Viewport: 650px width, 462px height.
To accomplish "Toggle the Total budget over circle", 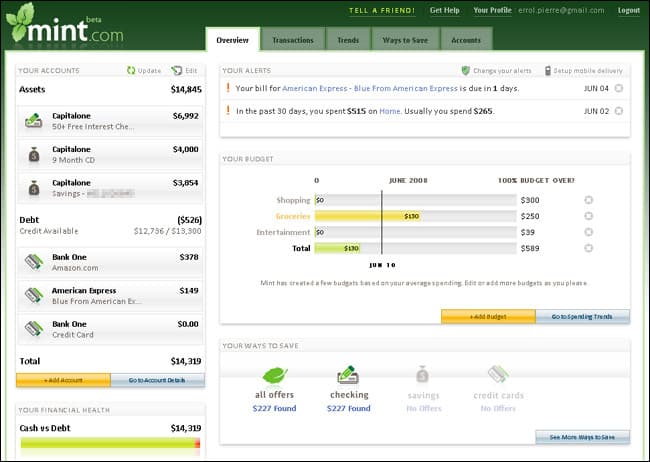I will coord(588,248).
